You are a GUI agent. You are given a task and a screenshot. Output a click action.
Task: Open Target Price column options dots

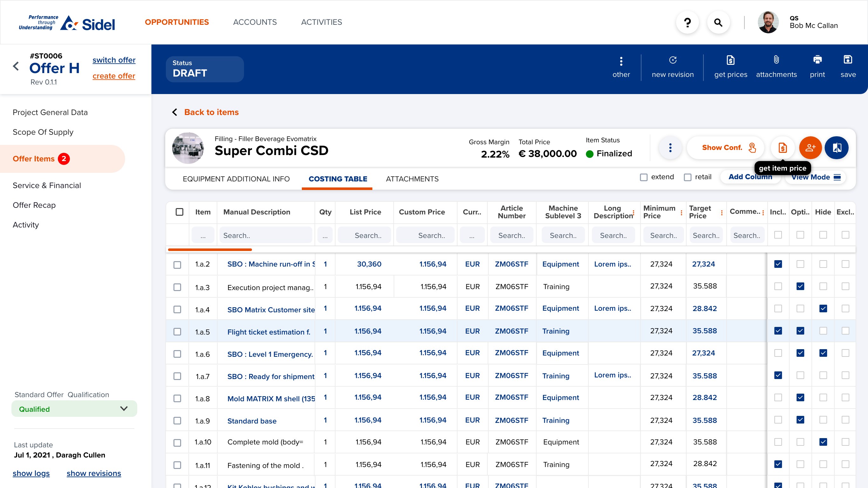(x=722, y=213)
